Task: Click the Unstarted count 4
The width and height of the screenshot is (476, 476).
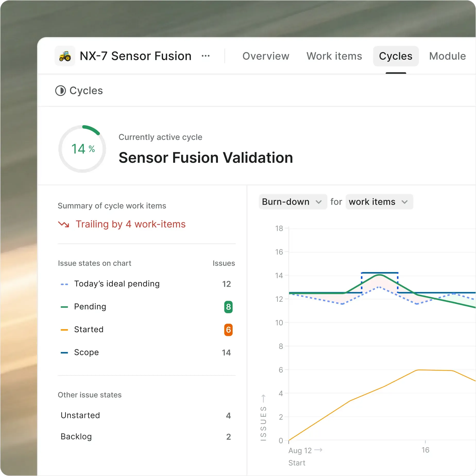Action: 228,416
